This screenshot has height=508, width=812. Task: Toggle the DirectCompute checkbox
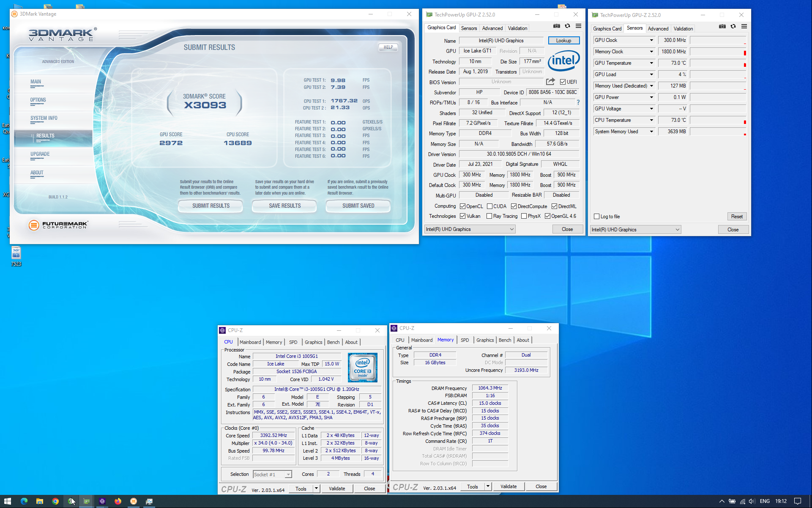[x=514, y=206]
